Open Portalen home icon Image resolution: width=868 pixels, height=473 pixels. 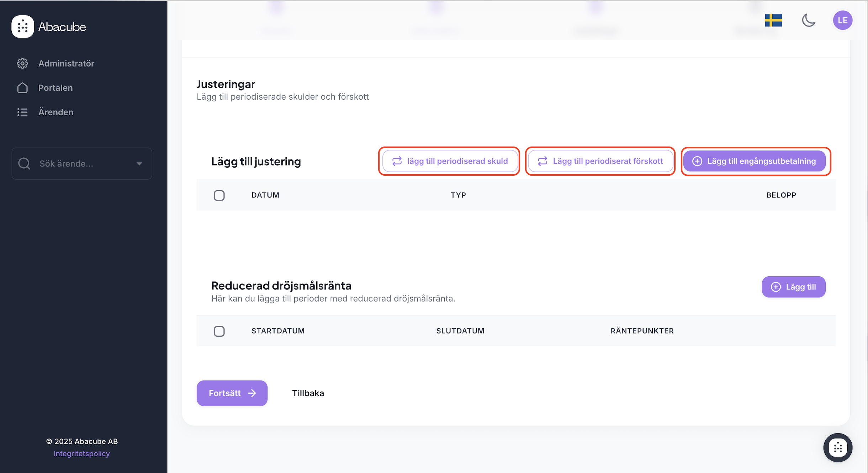[x=22, y=88]
